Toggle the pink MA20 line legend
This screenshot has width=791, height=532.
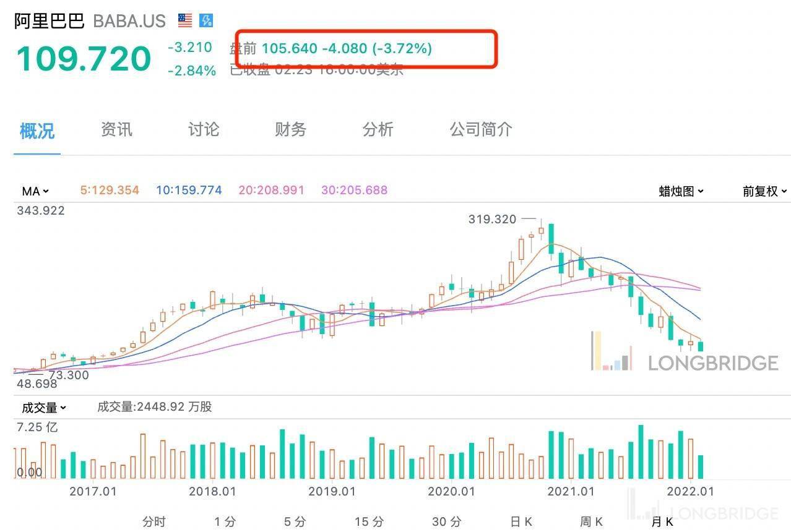(271, 191)
